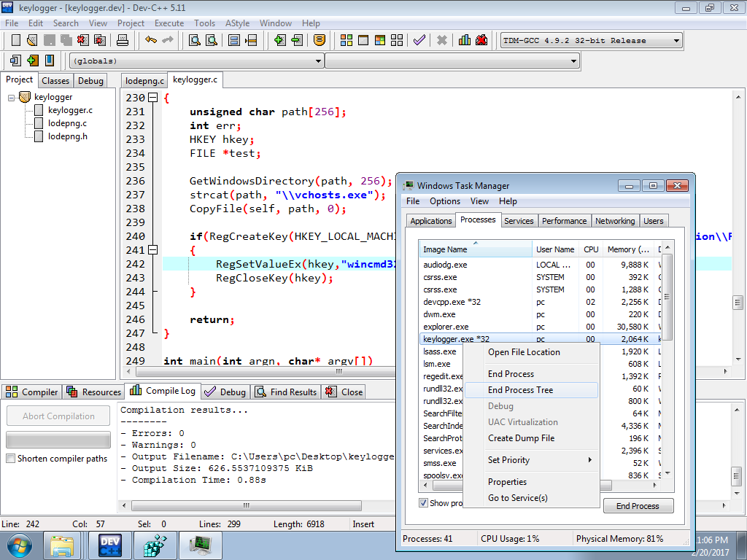Click the Compile toolbar icon
This screenshot has width=747, height=560.
click(x=347, y=40)
